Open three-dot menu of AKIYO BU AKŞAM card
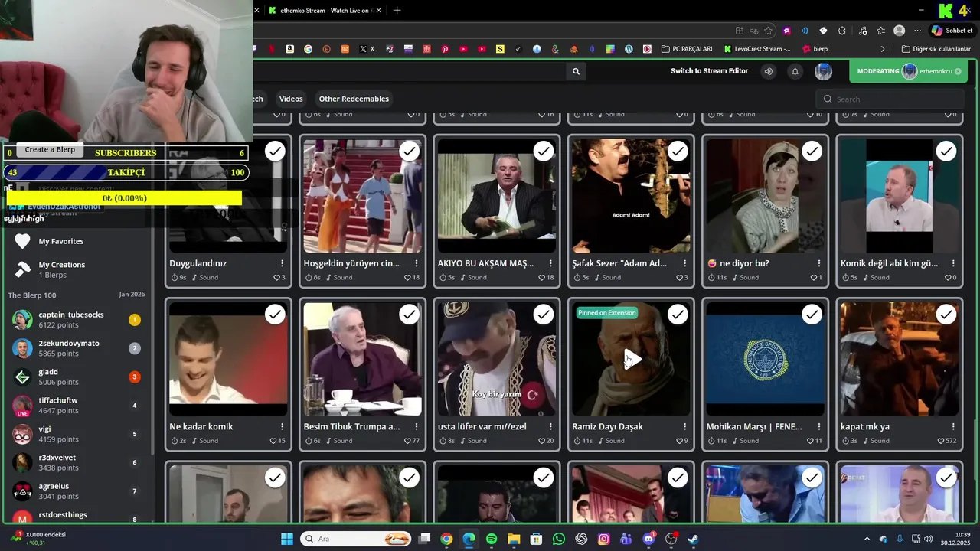Viewport: 980px width, 551px height. (x=550, y=263)
